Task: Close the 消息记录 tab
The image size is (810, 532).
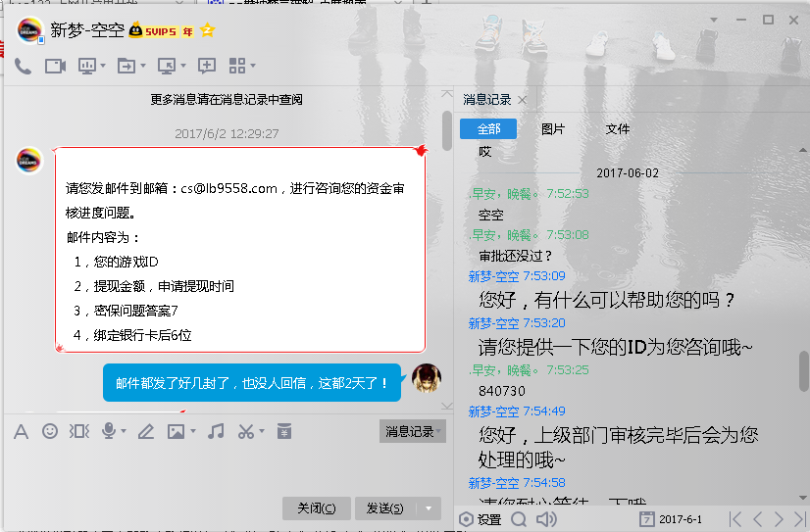Action: tap(523, 100)
